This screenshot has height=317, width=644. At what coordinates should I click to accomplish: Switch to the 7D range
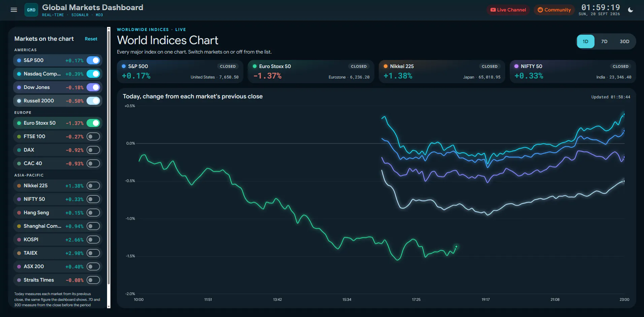tap(604, 41)
